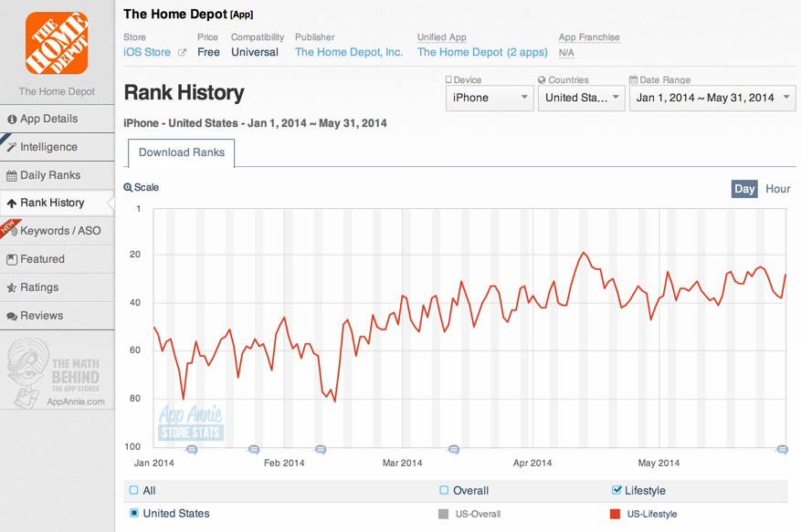Open the iOS Store link
This screenshot has height=532, width=801.
tap(147, 52)
